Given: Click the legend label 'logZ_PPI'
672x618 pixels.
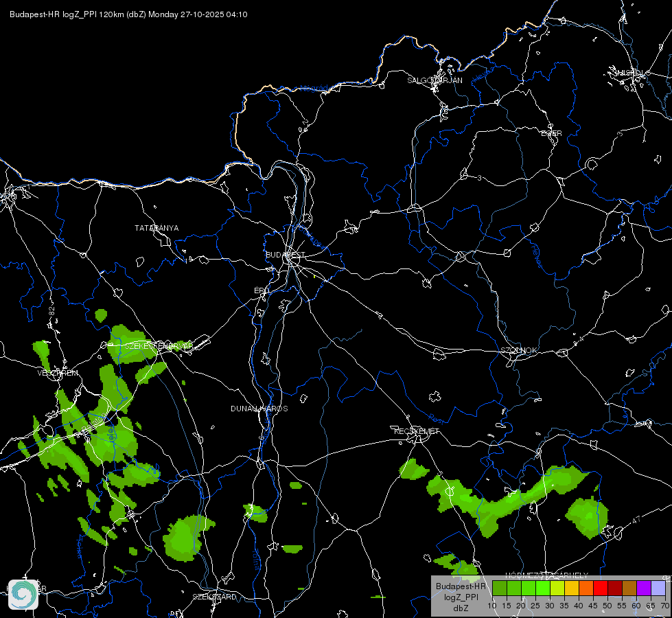Looking at the screenshot, I should click(461, 597).
